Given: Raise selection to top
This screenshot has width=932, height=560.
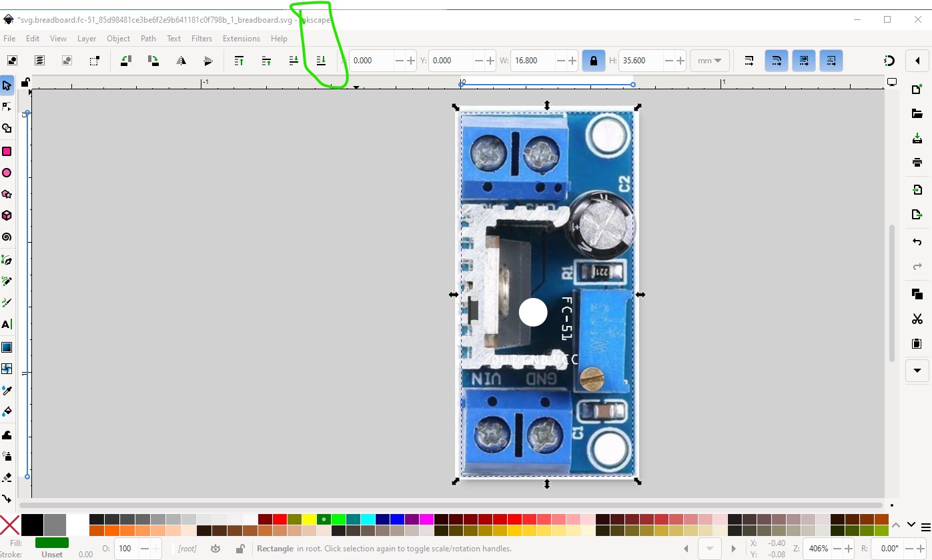Looking at the screenshot, I should [x=239, y=61].
